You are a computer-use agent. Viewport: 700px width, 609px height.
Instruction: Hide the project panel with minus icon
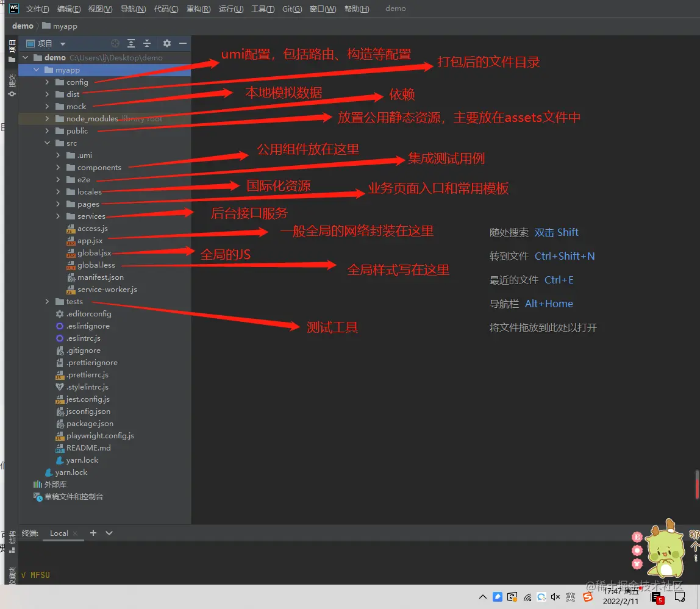[182, 43]
